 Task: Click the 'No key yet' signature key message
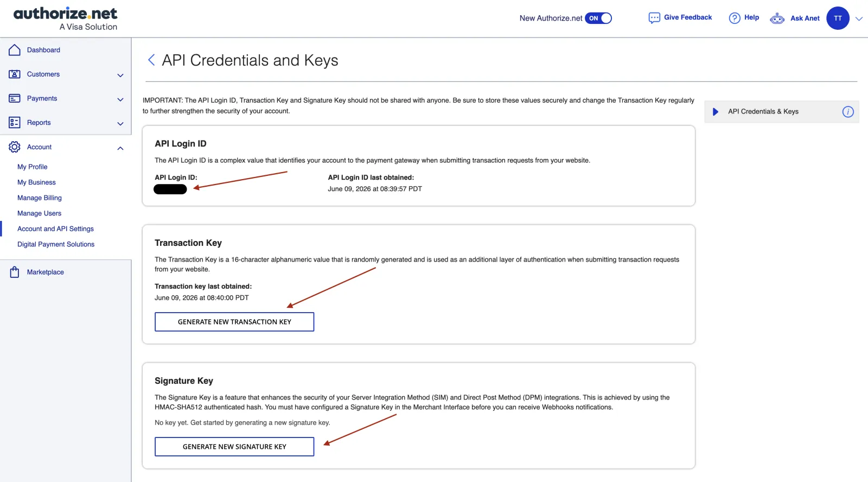[242, 423]
